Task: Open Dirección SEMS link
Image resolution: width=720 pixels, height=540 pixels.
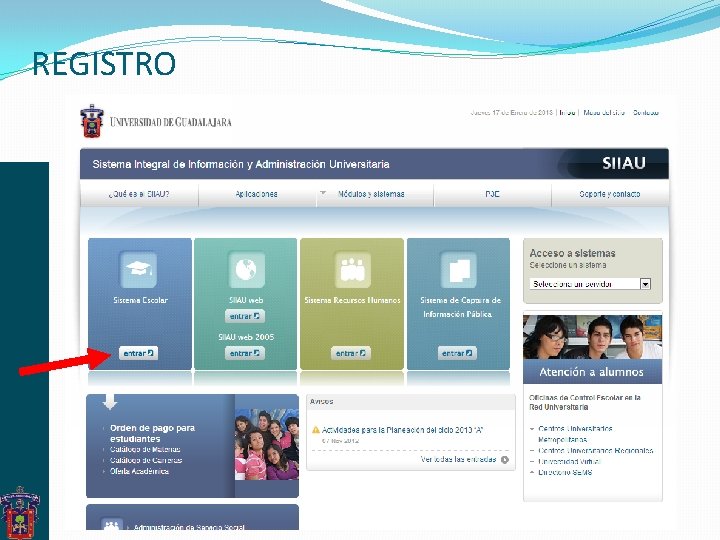Action: coord(565,472)
